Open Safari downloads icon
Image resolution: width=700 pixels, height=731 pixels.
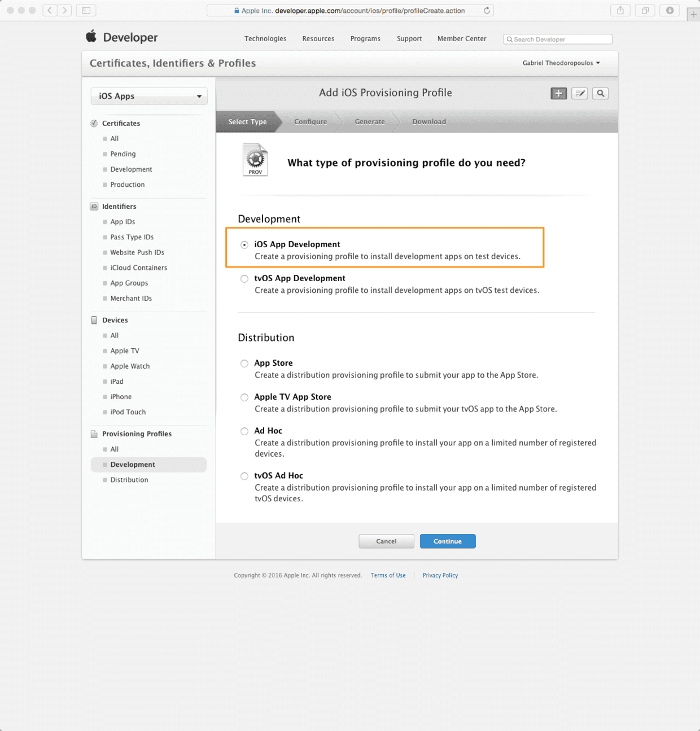[x=670, y=10]
